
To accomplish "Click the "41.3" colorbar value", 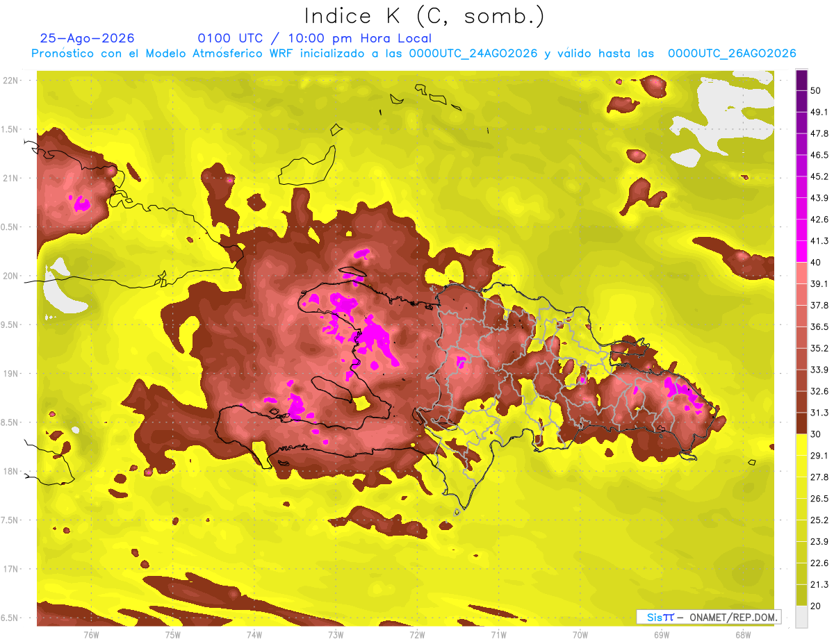I will [x=819, y=241].
